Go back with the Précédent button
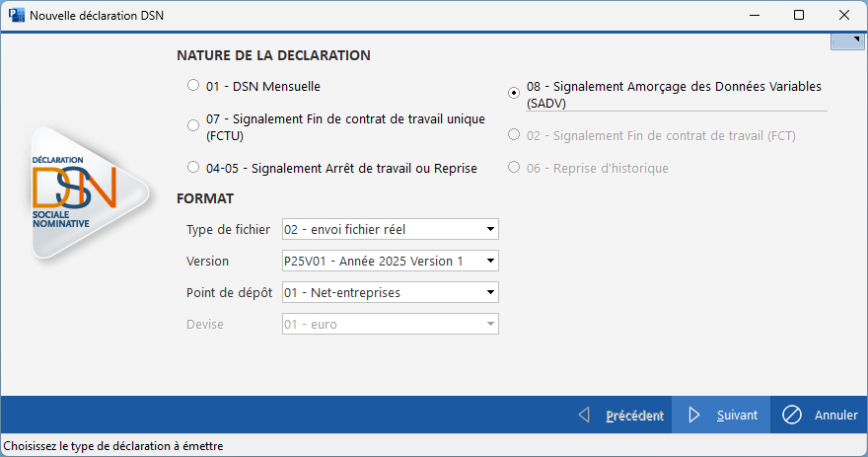The height and width of the screenshot is (457, 868). (x=633, y=416)
